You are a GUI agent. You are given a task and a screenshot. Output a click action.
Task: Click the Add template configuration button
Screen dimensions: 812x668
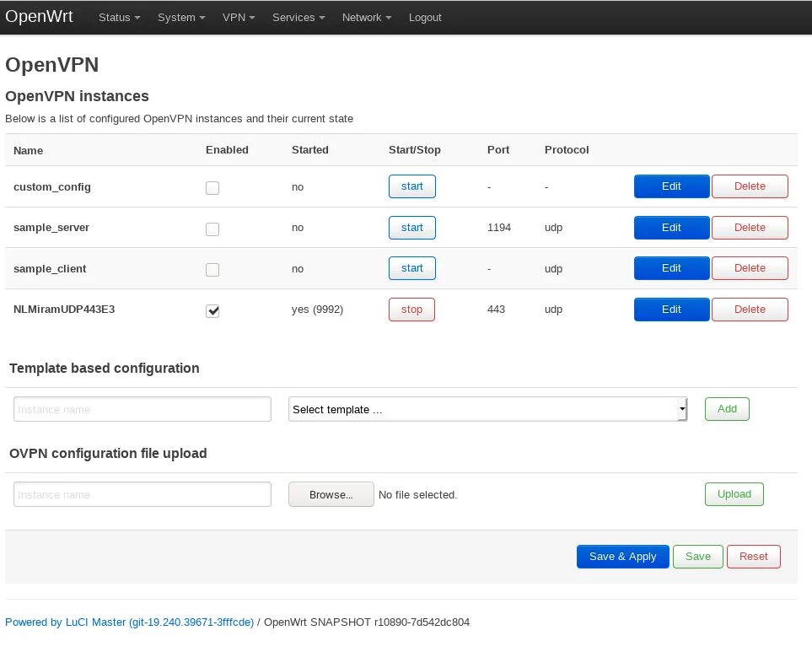(x=726, y=408)
